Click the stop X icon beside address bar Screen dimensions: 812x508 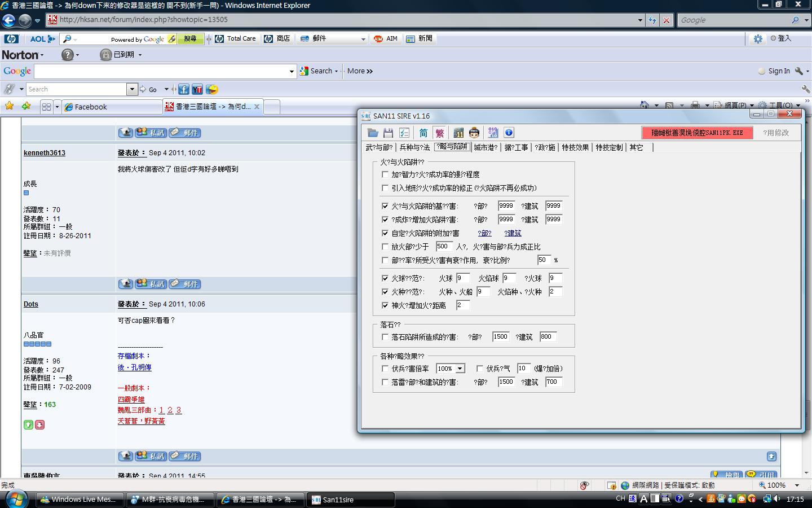667,20
